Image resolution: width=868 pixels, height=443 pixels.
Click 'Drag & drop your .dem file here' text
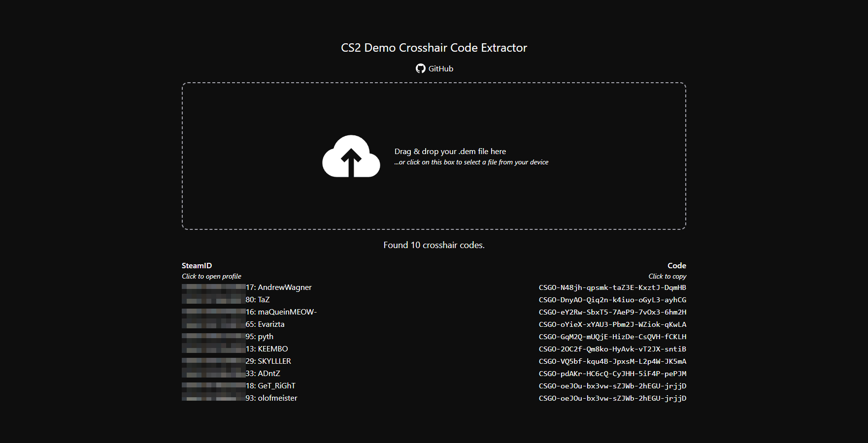[450, 152]
